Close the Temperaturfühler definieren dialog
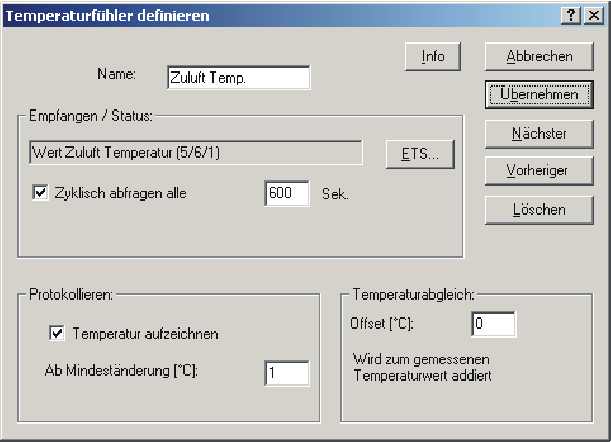The height and width of the screenshot is (442, 611). (x=594, y=16)
